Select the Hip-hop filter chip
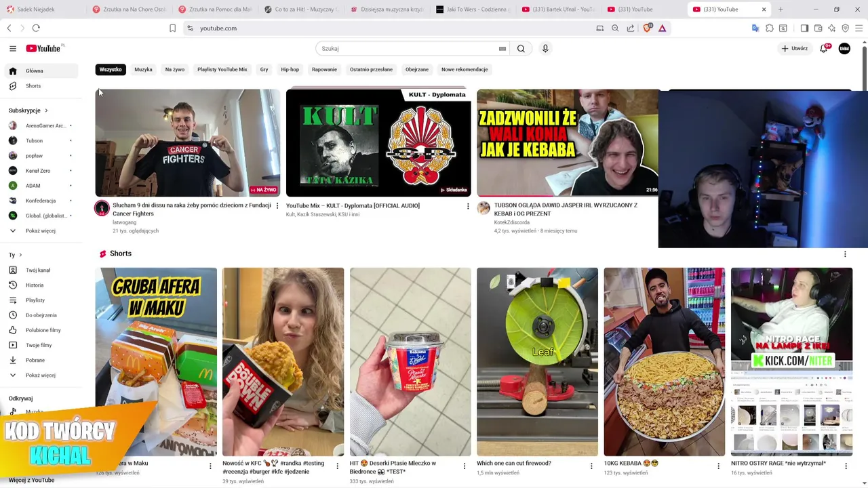868x488 pixels. tap(290, 69)
